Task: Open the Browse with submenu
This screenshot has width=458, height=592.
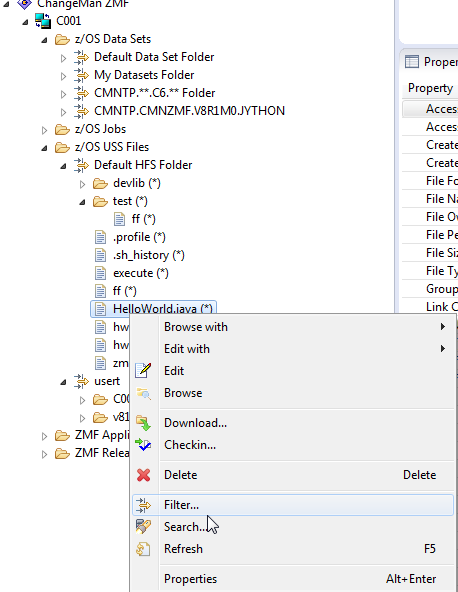Action: tap(293, 327)
